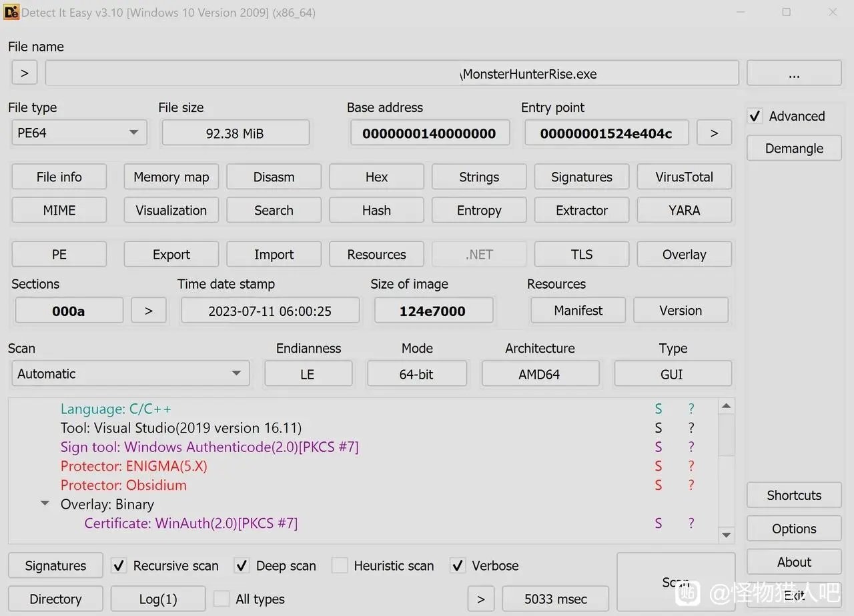
Task: Enable Heuristic scan checkbox
Action: [340, 565]
